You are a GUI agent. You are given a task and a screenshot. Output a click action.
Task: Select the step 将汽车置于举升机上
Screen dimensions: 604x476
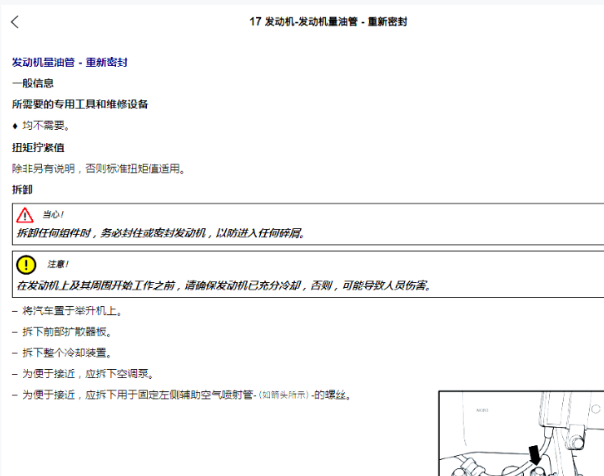click(x=72, y=311)
